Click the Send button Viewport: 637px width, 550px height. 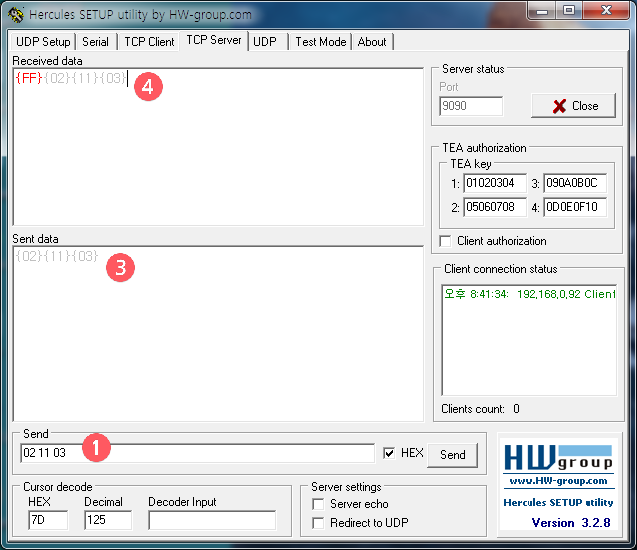point(453,455)
